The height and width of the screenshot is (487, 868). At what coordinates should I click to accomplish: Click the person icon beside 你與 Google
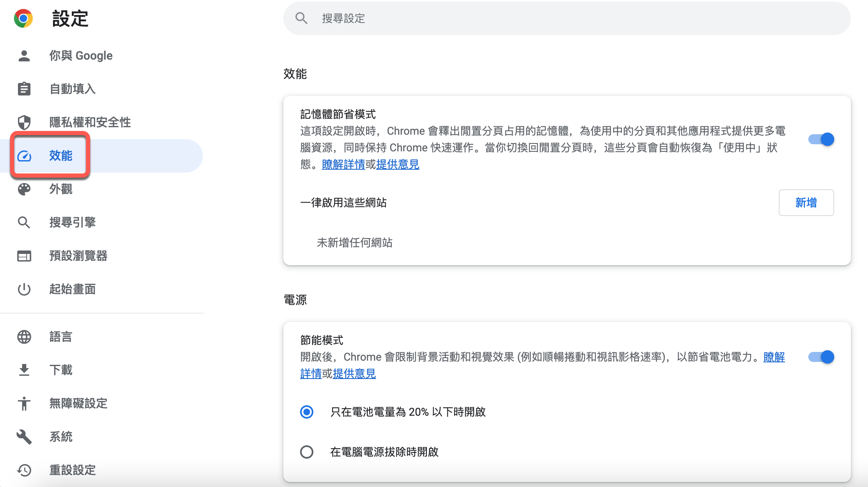tap(24, 55)
